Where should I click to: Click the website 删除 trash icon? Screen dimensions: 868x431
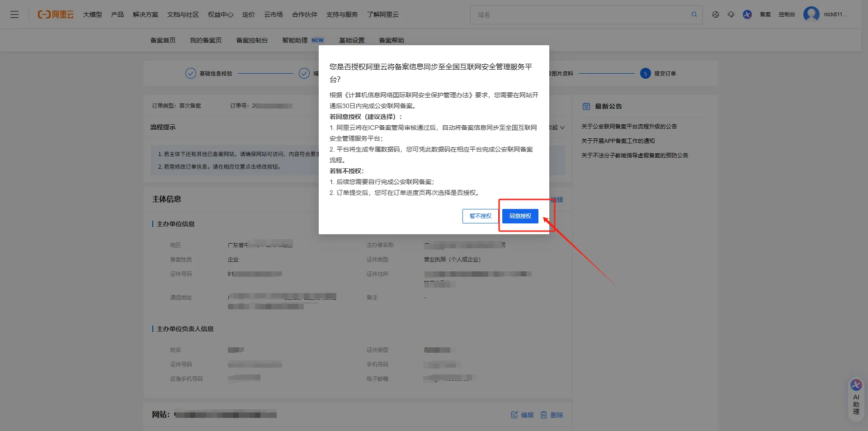544,415
